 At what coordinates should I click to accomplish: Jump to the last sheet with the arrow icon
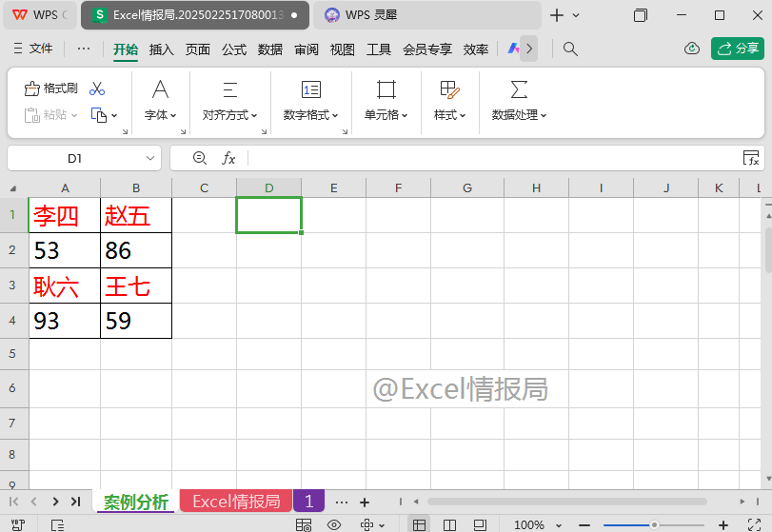point(75,502)
